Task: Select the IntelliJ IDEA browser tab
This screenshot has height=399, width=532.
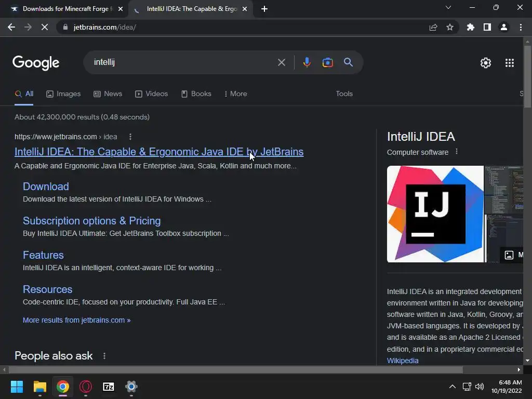Action: click(191, 9)
